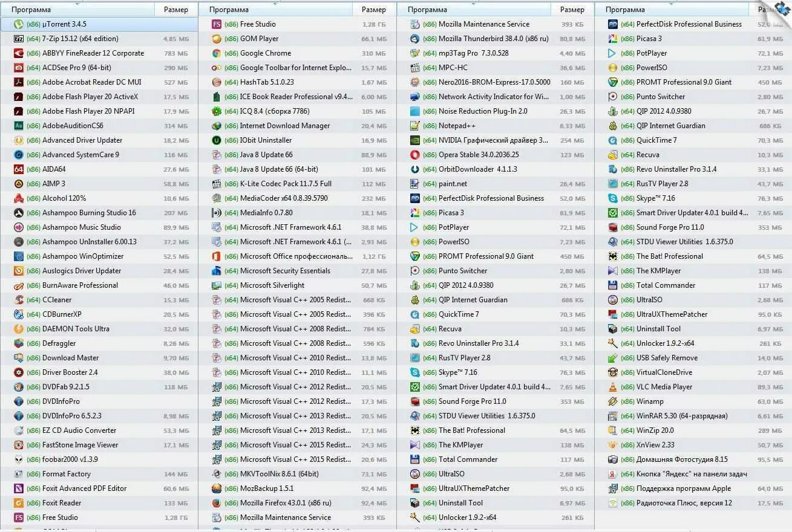Click the ICQ 8.4 flower icon

(x=217, y=111)
